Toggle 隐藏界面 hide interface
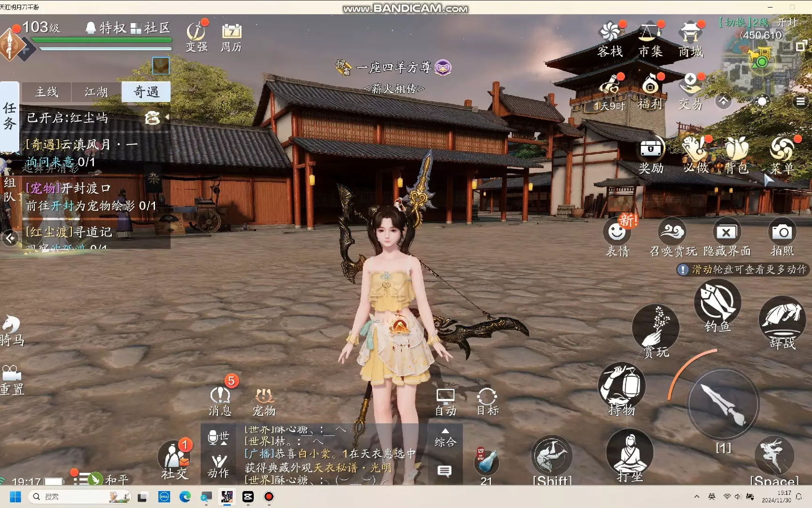 [x=726, y=238]
